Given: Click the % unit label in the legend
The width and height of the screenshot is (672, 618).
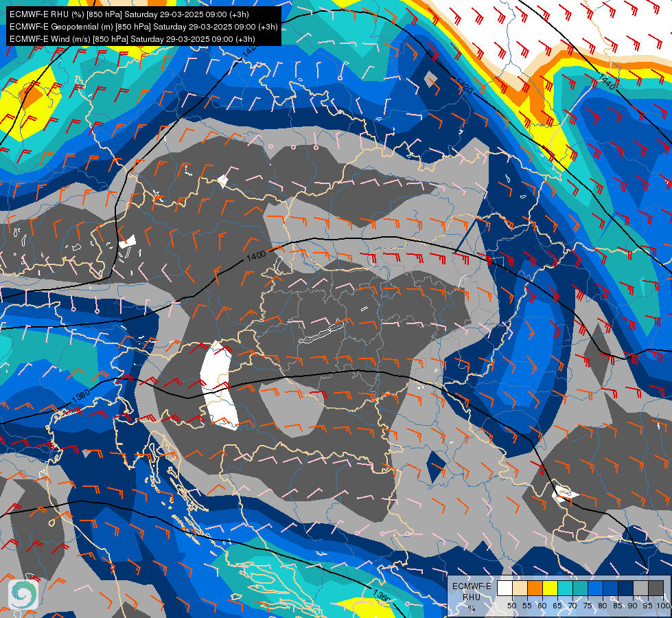Looking at the screenshot, I should pyautogui.click(x=472, y=608).
